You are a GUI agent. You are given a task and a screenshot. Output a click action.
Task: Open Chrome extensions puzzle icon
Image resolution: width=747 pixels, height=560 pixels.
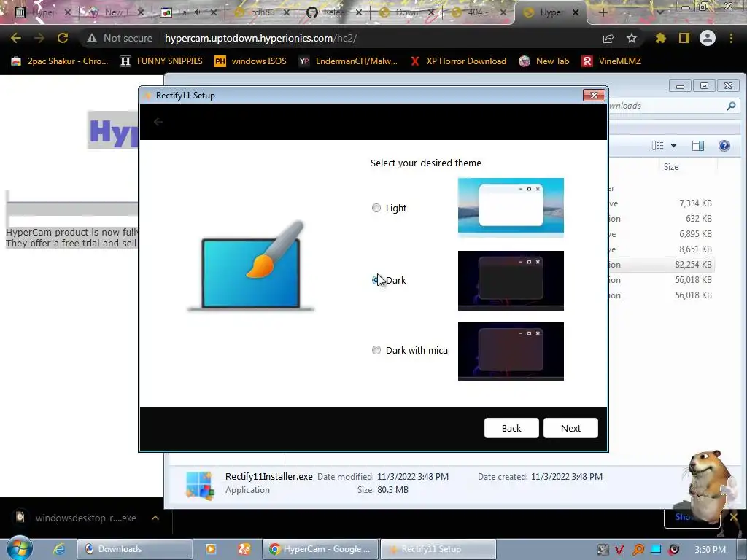coord(660,38)
